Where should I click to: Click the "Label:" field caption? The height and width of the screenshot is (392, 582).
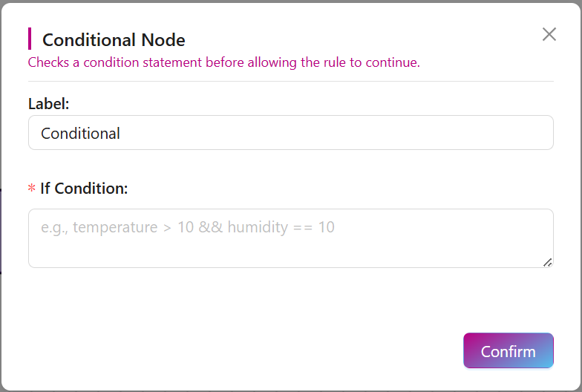tap(48, 104)
